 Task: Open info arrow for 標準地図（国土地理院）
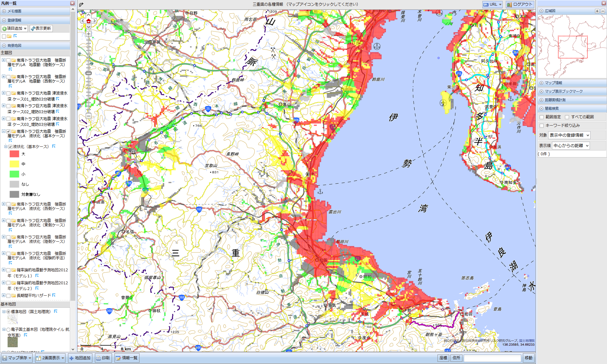tap(56, 312)
